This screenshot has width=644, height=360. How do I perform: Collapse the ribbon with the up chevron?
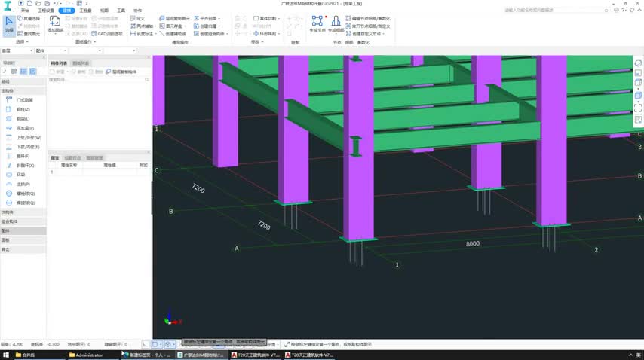tap(639, 10)
